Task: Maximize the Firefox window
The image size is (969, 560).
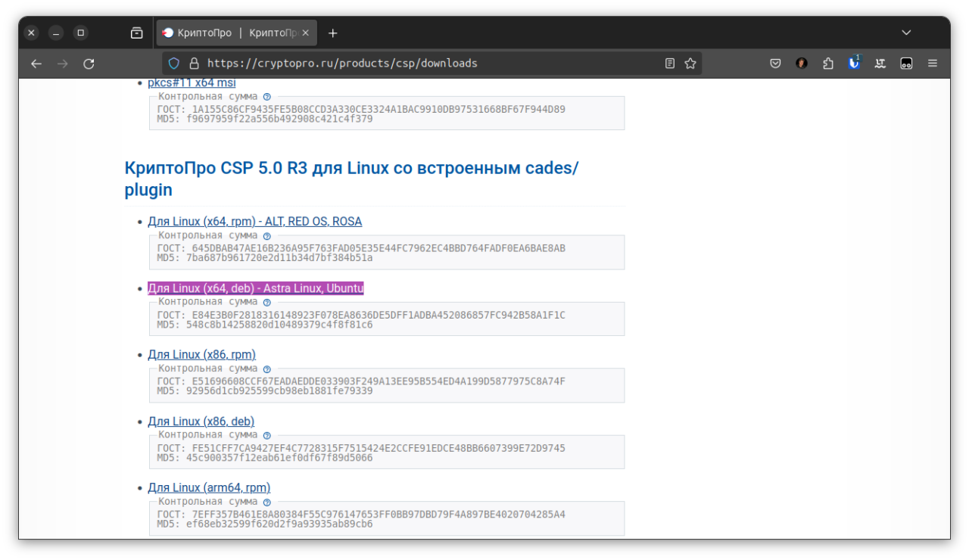Action: (x=80, y=33)
